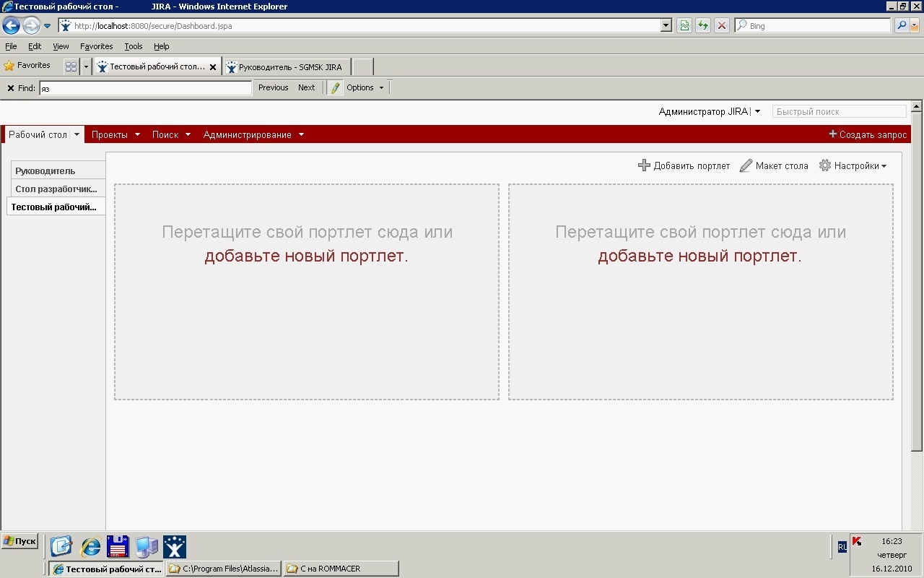Expand the tab list dropdown arrow

click(x=87, y=66)
